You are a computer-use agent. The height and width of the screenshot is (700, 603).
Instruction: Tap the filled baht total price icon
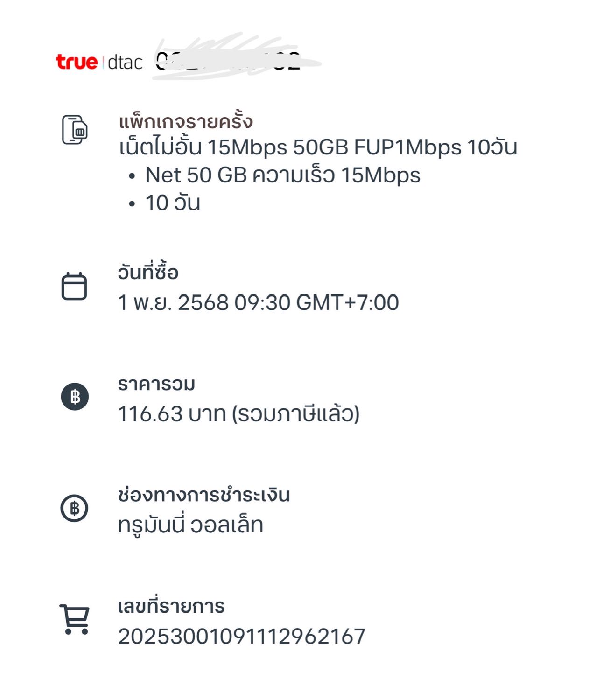(75, 397)
